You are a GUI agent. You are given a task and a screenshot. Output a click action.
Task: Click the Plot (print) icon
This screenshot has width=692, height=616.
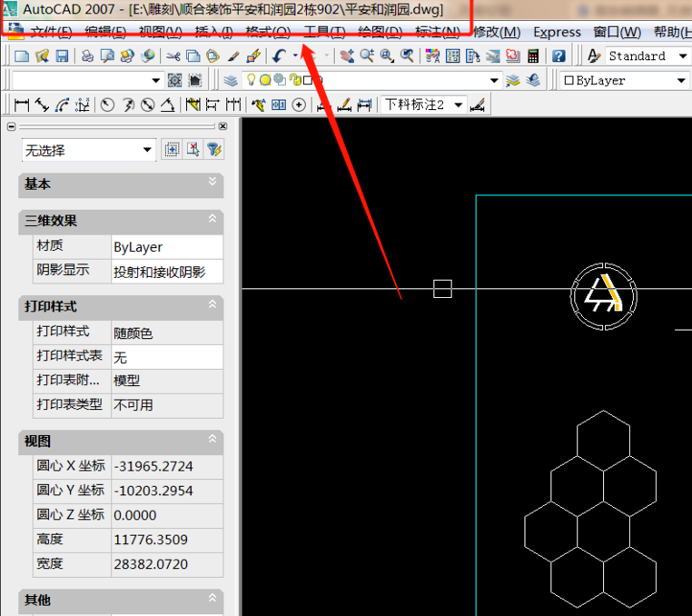point(87,56)
